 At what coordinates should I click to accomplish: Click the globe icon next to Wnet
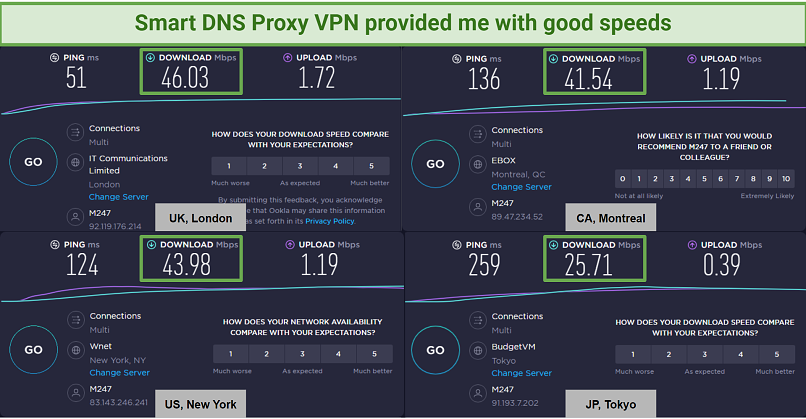tap(76, 351)
